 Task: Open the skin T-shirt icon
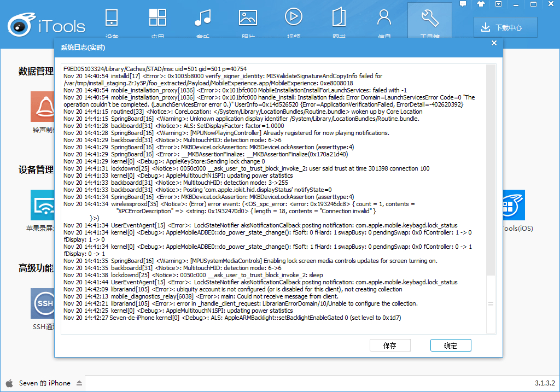481,4
